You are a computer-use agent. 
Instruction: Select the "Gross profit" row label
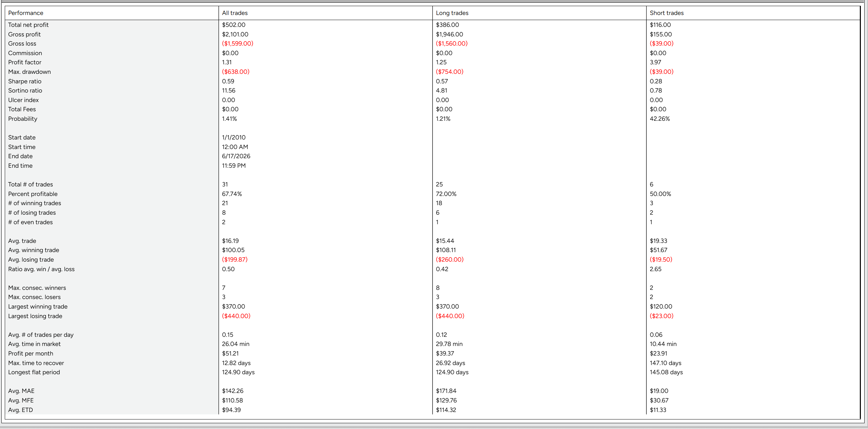[24, 34]
